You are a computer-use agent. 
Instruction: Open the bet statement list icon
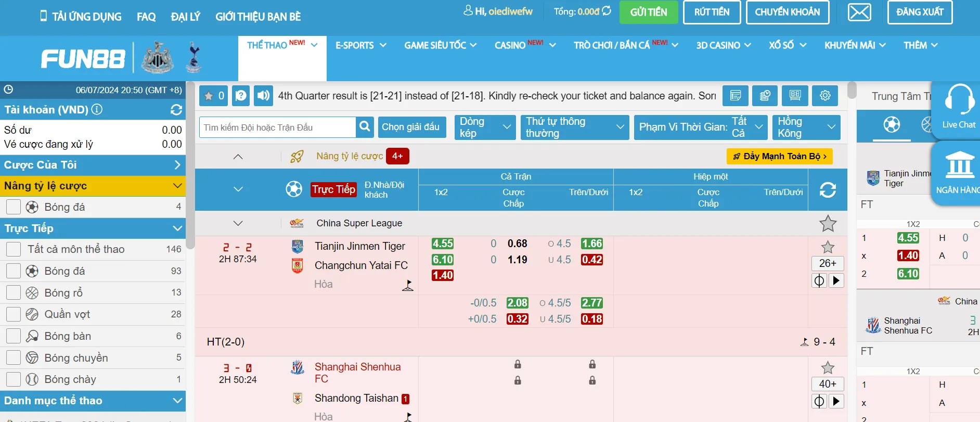pyautogui.click(x=736, y=96)
